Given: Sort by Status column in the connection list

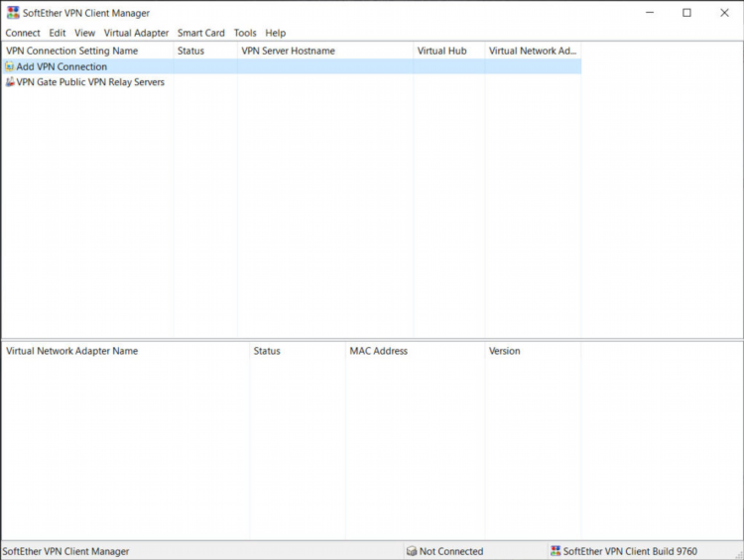Looking at the screenshot, I should click(205, 51).
